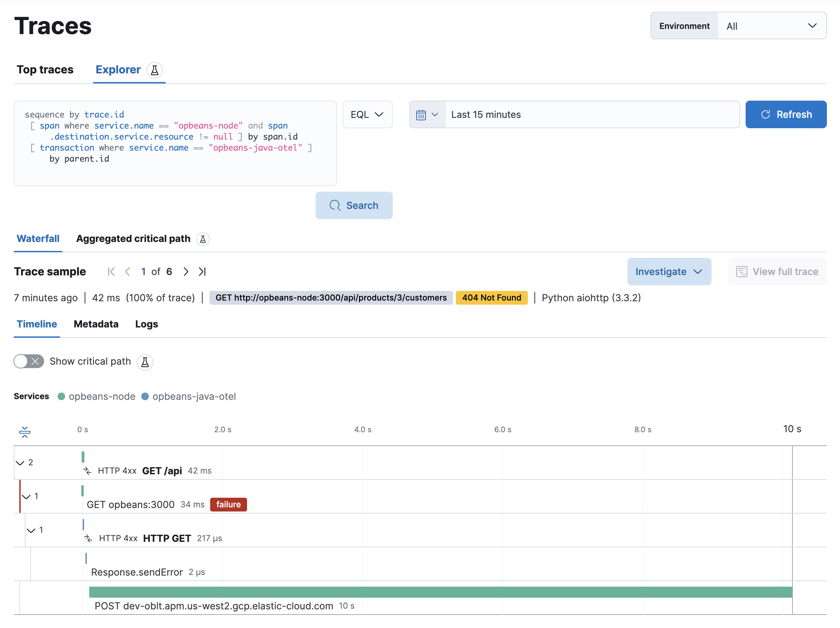Click the Refresh button
This screenshot has width=840, height=628.
click(786, 115)
